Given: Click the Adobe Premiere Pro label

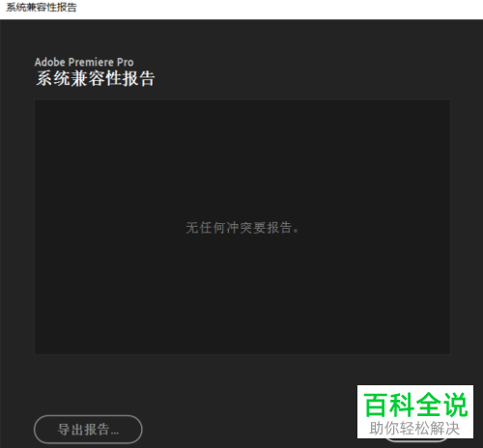Looking at the screenshot, I should (x=84, y=62).
